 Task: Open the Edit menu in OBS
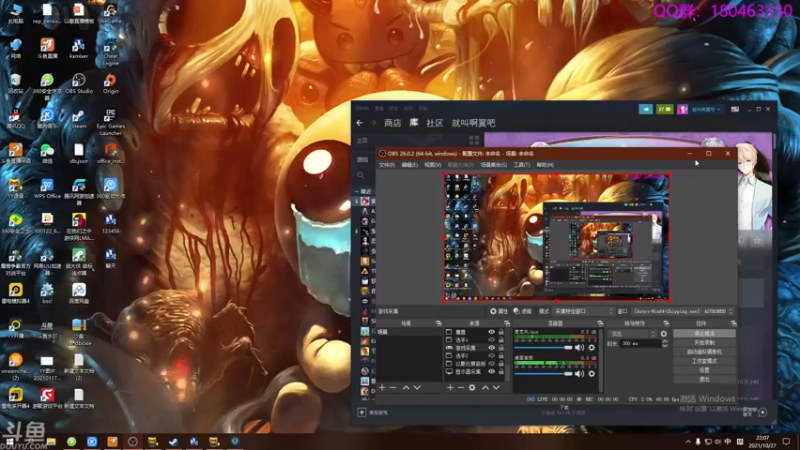409,165
